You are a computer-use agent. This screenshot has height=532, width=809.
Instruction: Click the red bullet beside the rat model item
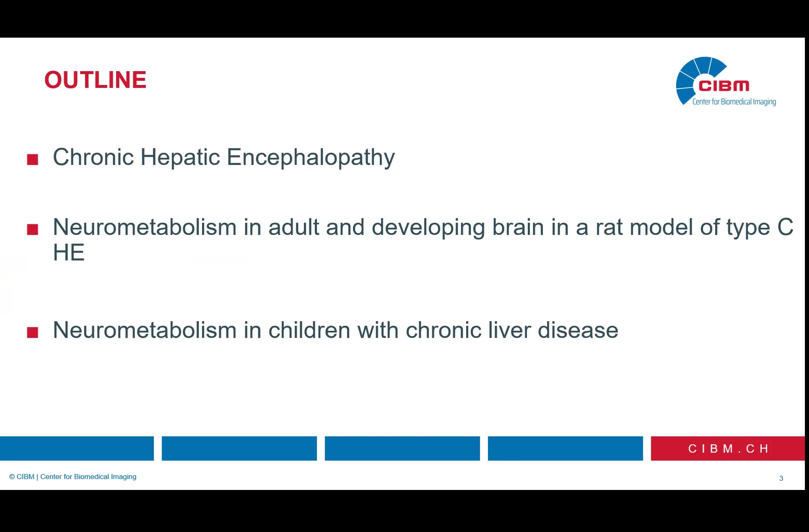tap(33, 229)
